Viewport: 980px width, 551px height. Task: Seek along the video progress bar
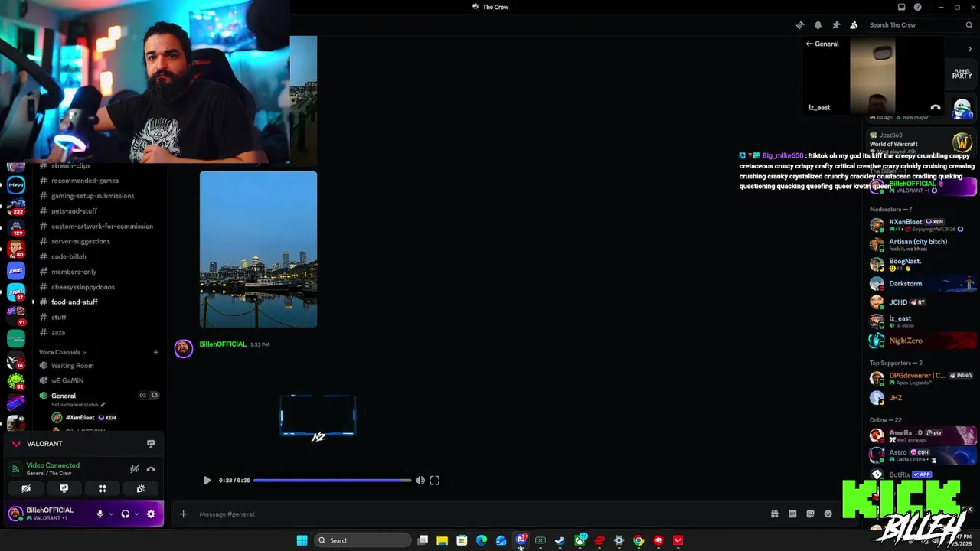tap(332, 481)
